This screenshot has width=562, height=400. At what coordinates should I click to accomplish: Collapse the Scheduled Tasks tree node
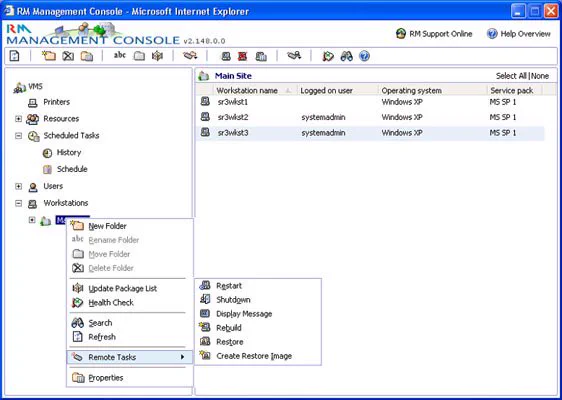point(18,136)
